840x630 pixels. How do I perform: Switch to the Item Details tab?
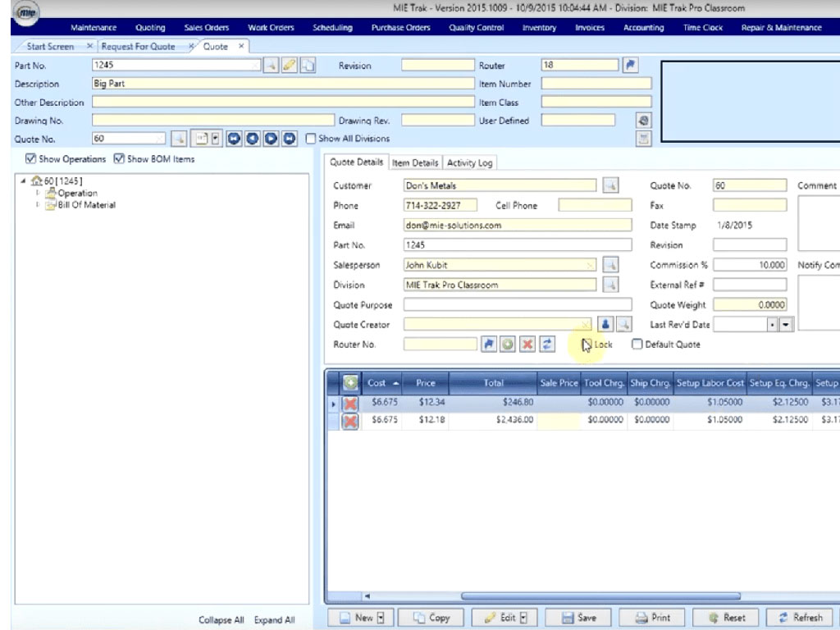pyautogui.click(x=415, y=163)
